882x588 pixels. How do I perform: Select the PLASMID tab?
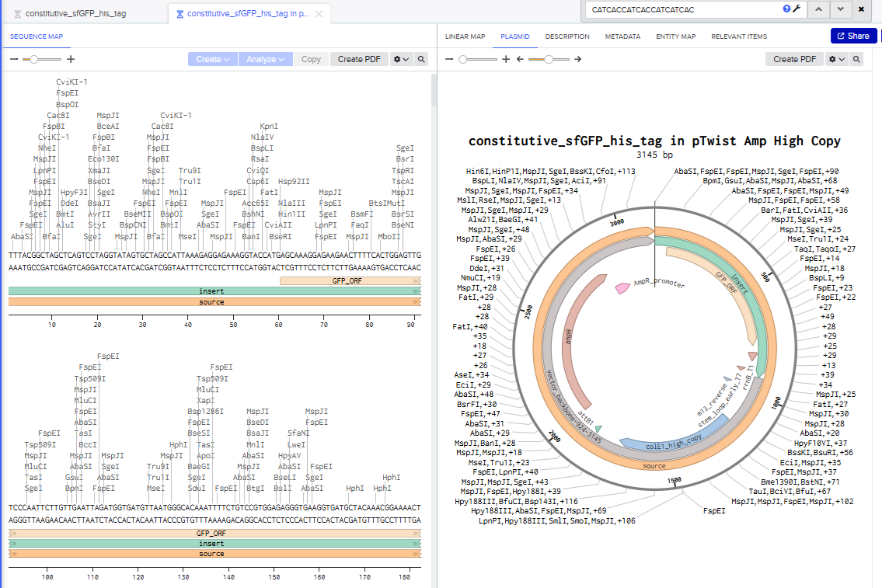point(515,37)
